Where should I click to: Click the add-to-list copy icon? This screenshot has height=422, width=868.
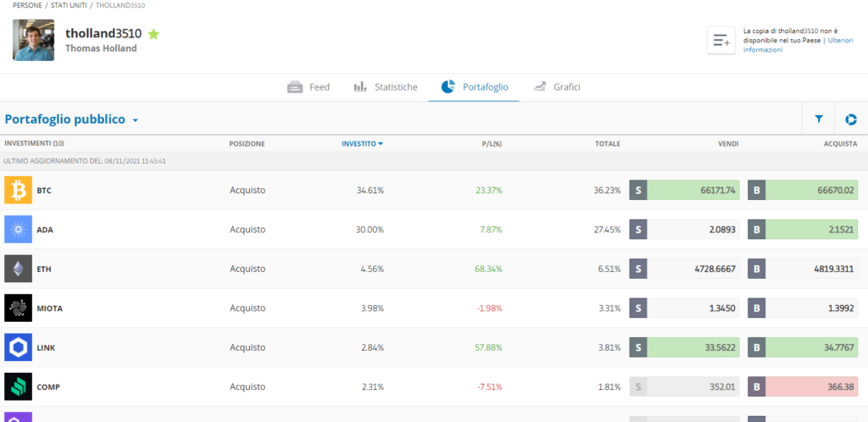click(721, 40)
